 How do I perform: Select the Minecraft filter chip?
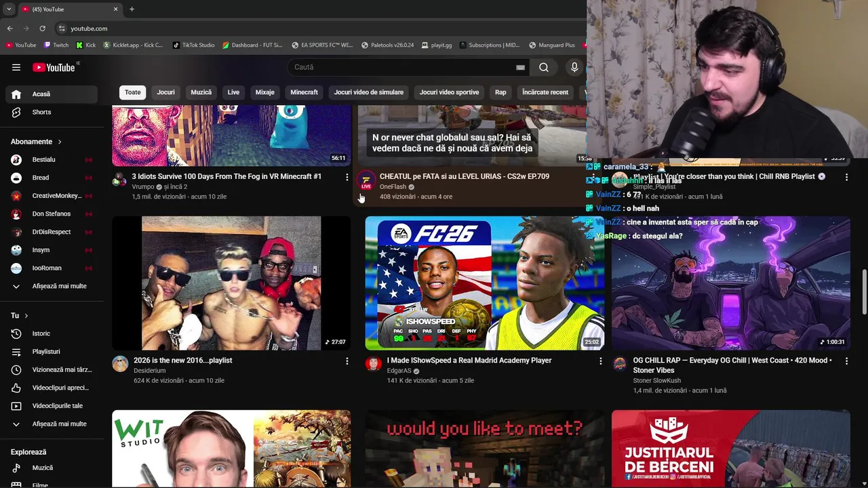(x=304, y=92)
